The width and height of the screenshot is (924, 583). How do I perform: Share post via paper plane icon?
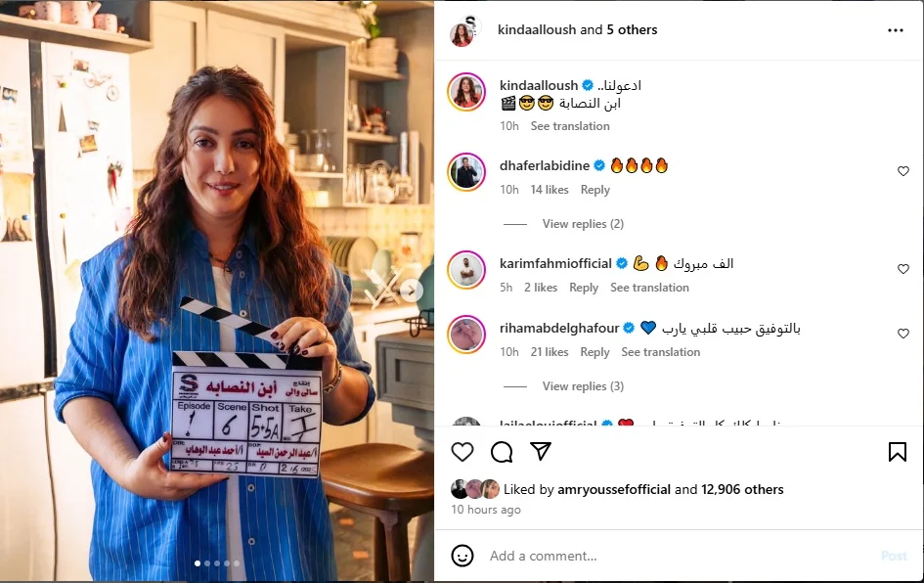[541, 451]
